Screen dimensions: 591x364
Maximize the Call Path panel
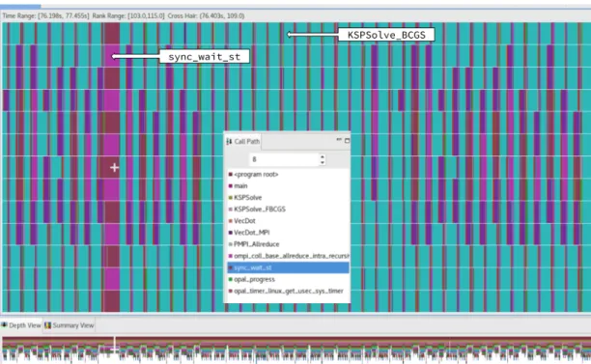coord(347,141)
